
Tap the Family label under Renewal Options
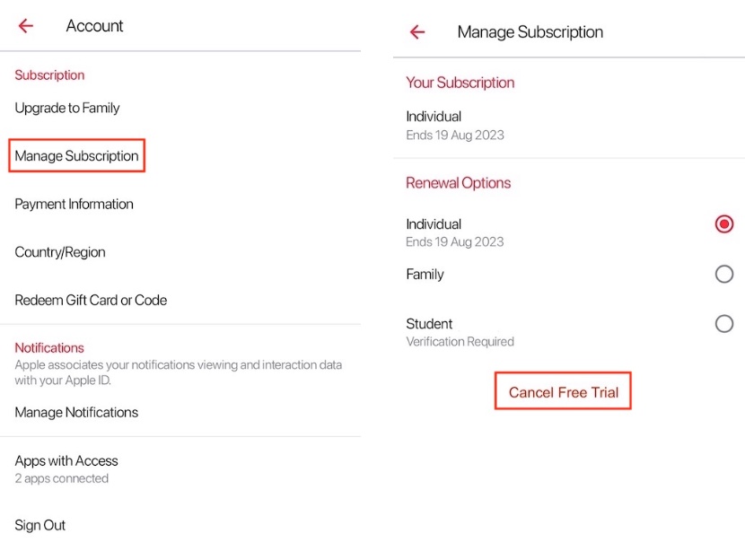pyautogui.click(x=425, y=275)
